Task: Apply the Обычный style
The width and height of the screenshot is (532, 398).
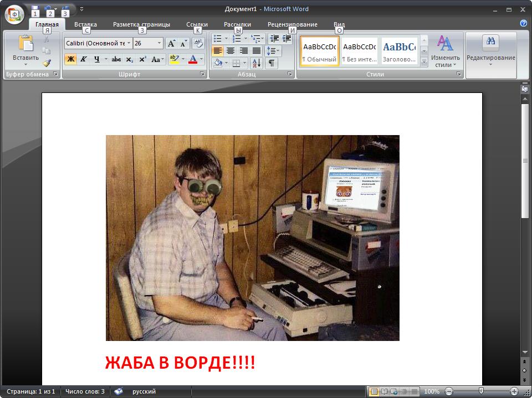Action: point(320,51)
